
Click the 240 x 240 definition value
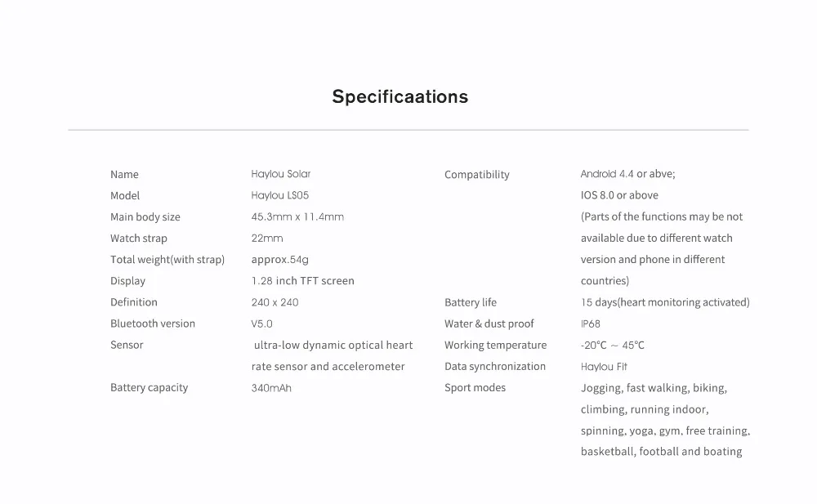[275, 302]
